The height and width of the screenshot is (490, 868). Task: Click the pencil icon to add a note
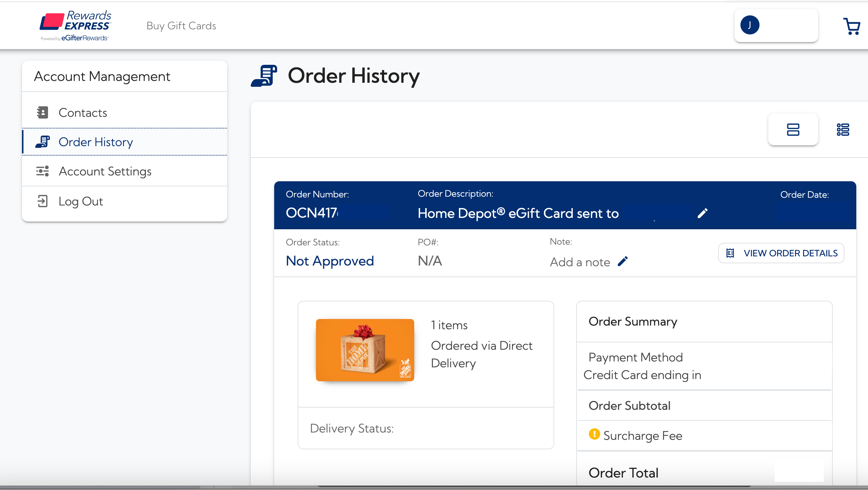click(623, 261)
